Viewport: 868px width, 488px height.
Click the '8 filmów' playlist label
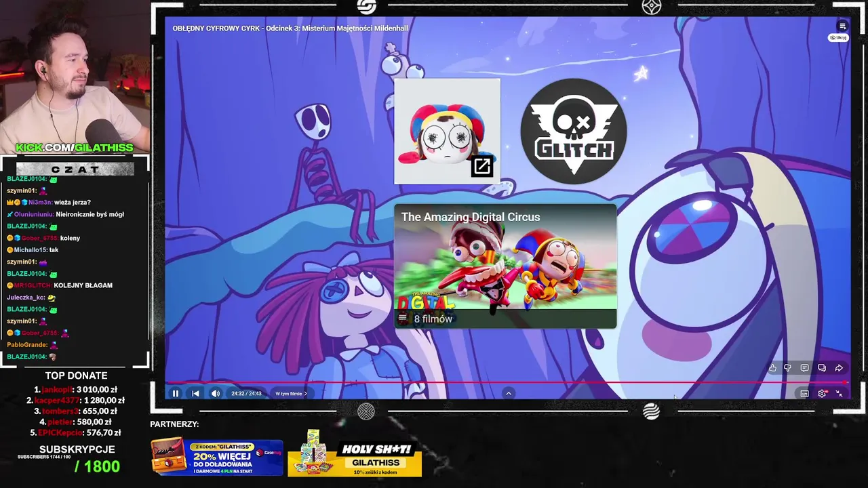[433, 319]
